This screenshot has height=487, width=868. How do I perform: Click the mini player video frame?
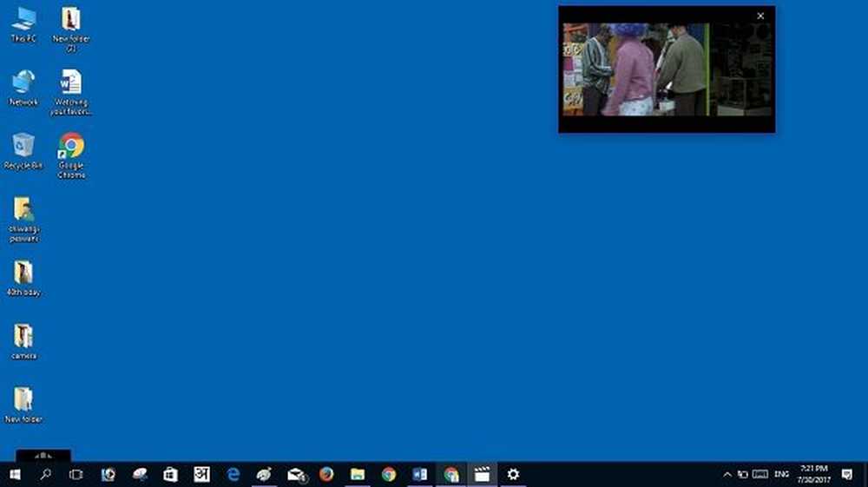[x=666, y=70]
